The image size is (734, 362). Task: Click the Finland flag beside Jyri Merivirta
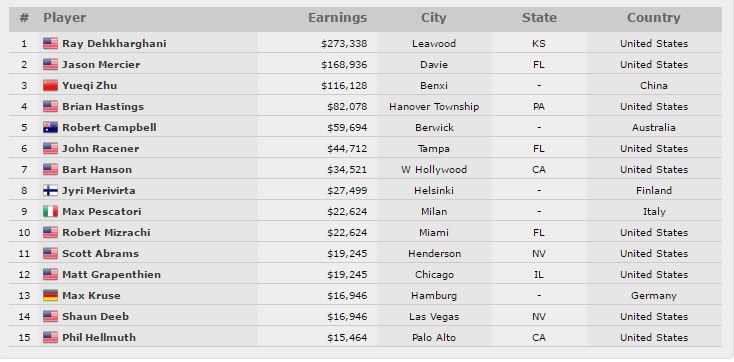(x=50, y=191)
